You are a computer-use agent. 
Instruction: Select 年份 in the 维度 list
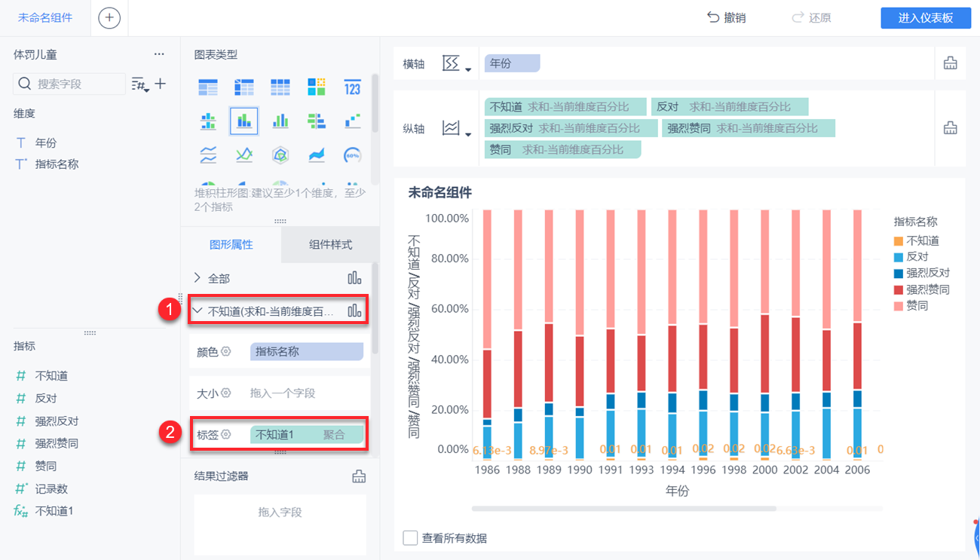(x=46, y=142)
